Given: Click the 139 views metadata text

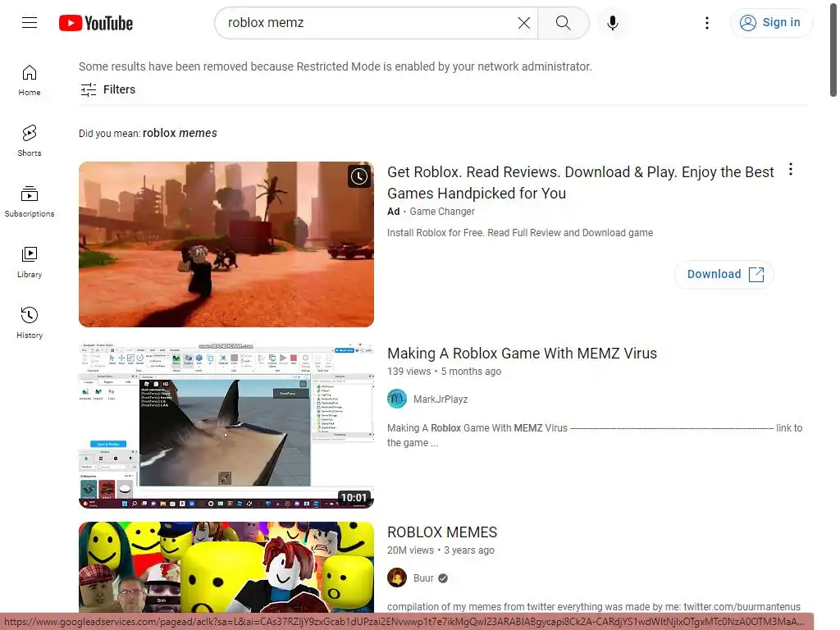Looking at the screenshot, I should 409,372.
